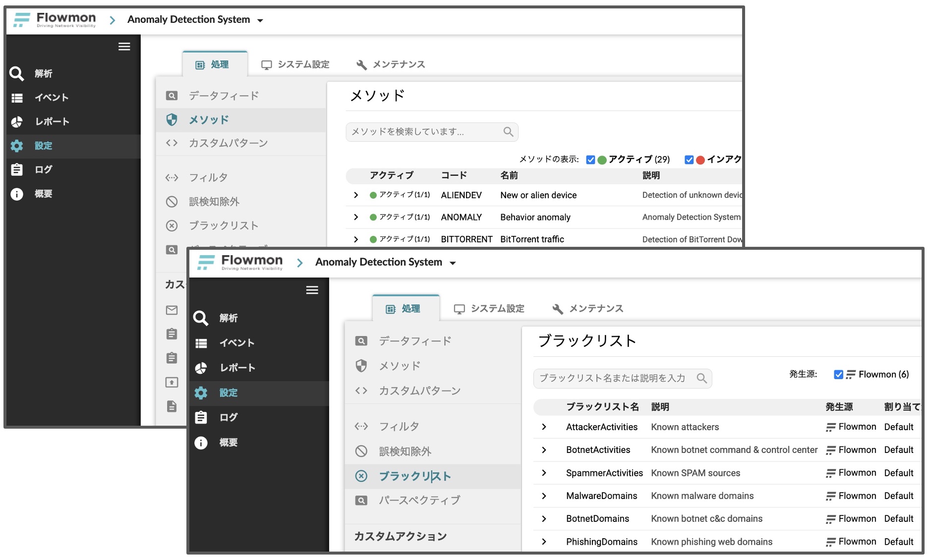The height and width of the screenshot is (560, 931).
Task: Expand the AttackerActivities blacklist row
Action: coord(544,427)
